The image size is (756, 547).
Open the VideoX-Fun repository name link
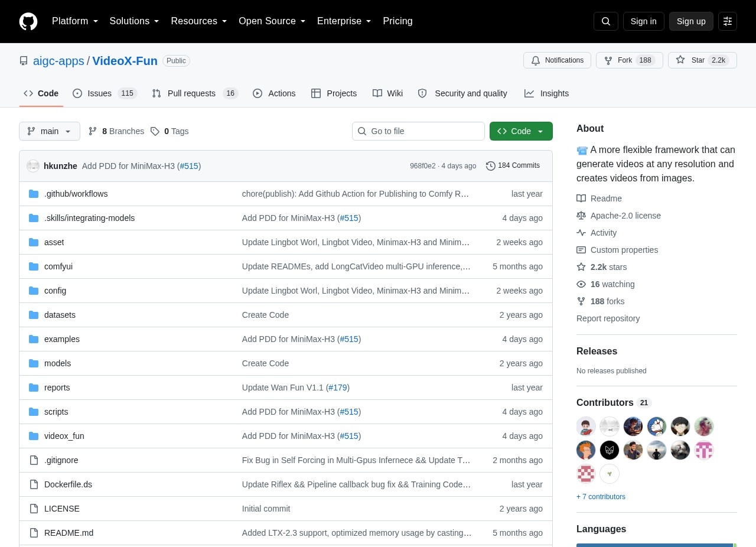(x=125, y=61)
